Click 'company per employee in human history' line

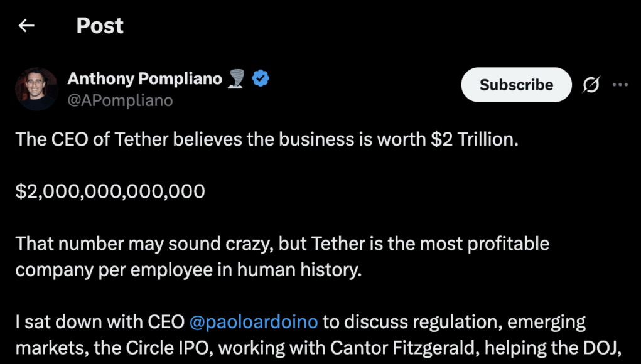(x=189, y=270)
